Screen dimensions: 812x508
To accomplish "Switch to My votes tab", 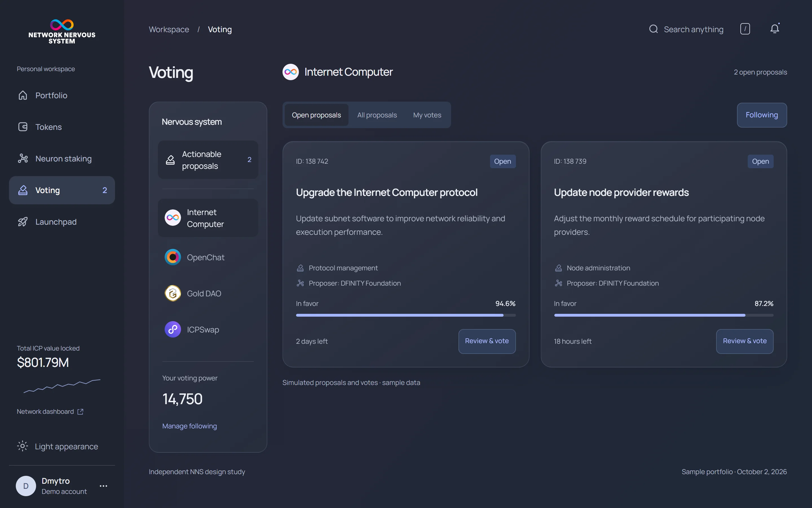I will coord(427,115).
